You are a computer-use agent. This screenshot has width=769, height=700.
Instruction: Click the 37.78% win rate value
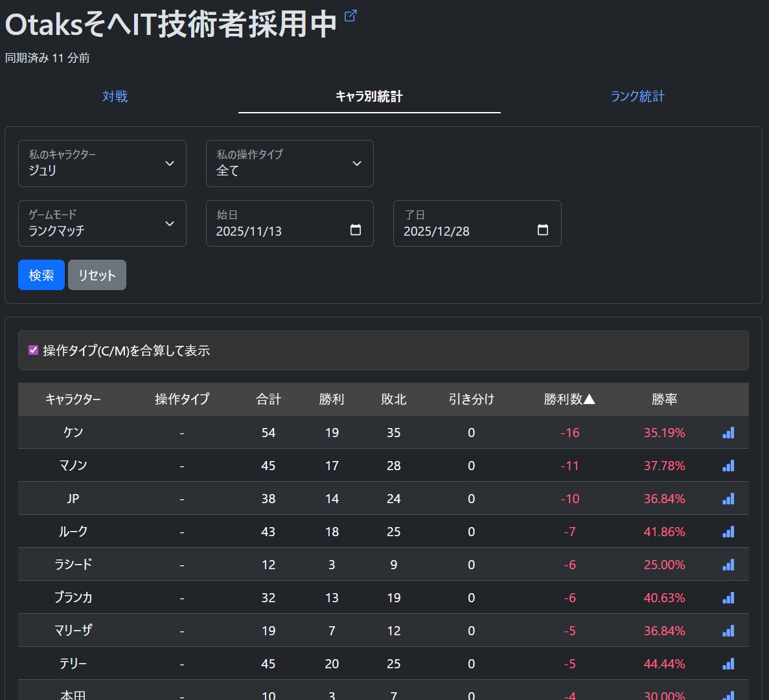coord(665,465)
